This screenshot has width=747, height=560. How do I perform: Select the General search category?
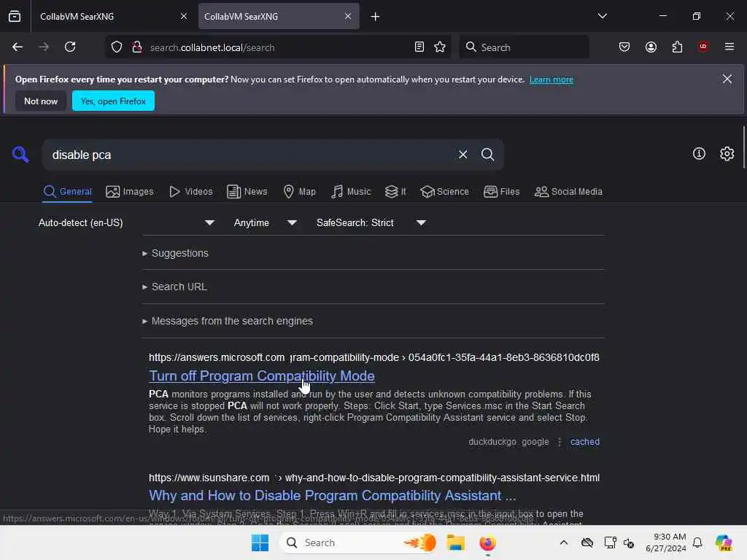67,192
